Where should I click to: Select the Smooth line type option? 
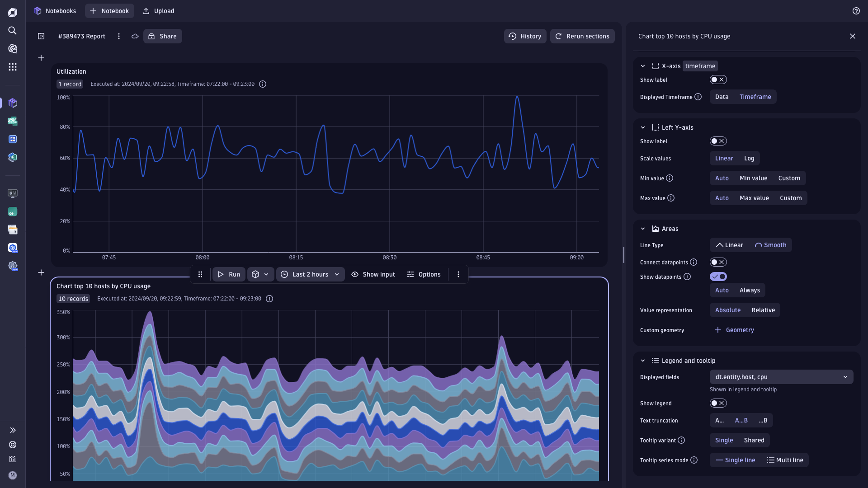(x=771, y=245)
